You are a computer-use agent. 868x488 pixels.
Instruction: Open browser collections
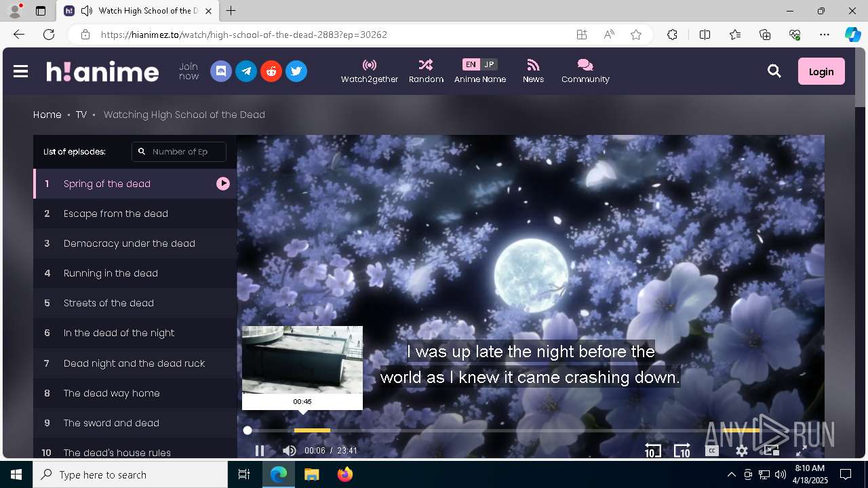[765, 35]
